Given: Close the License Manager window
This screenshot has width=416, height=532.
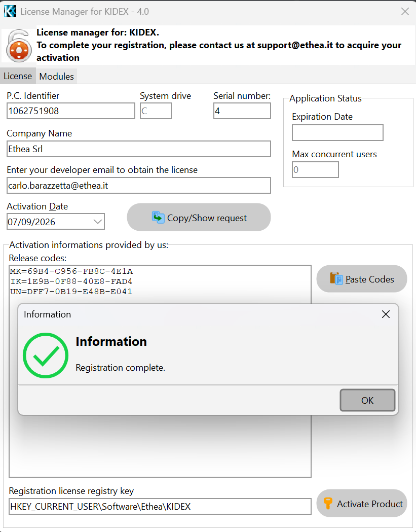Looking at the screenshot, I should [405, 12].
